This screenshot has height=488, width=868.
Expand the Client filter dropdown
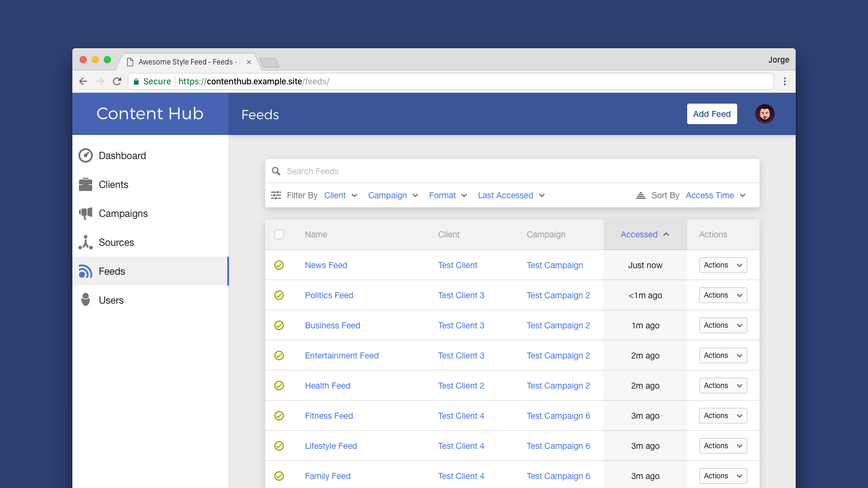click(x=341, y=195)
